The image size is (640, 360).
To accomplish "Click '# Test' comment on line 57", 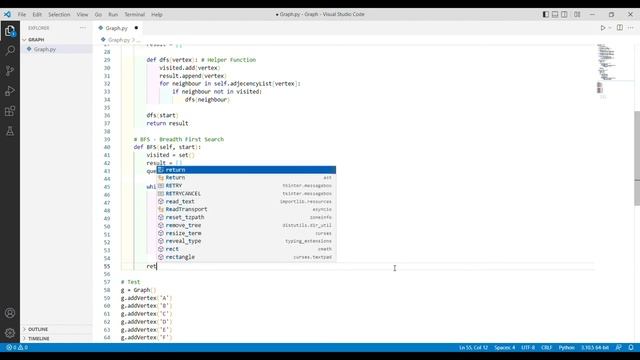I will (131, 282).
